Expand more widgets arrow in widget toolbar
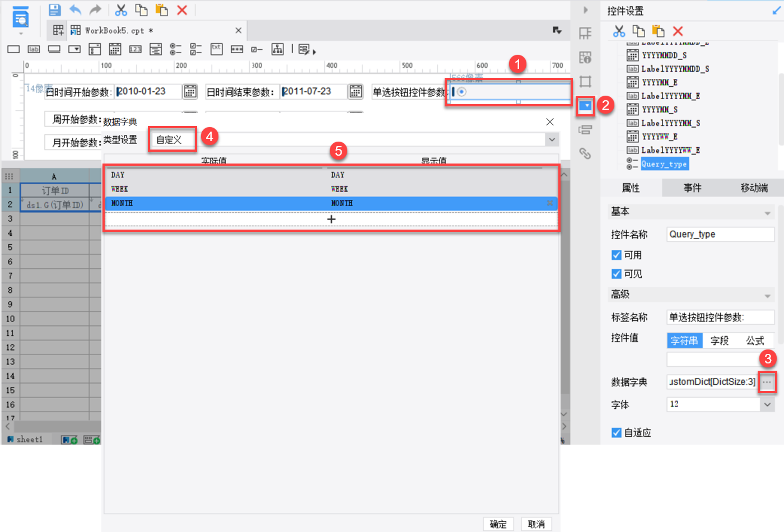 coord(314,52)
